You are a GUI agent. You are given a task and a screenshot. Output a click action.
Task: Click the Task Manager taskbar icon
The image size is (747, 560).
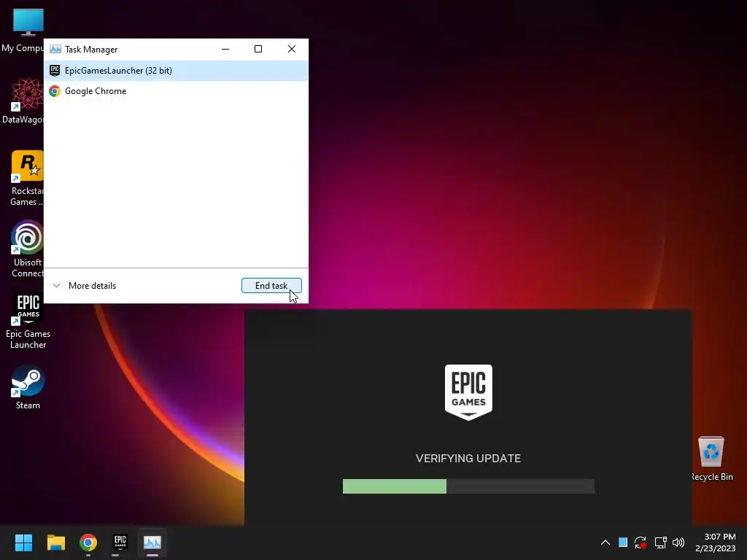click(152, 542)
